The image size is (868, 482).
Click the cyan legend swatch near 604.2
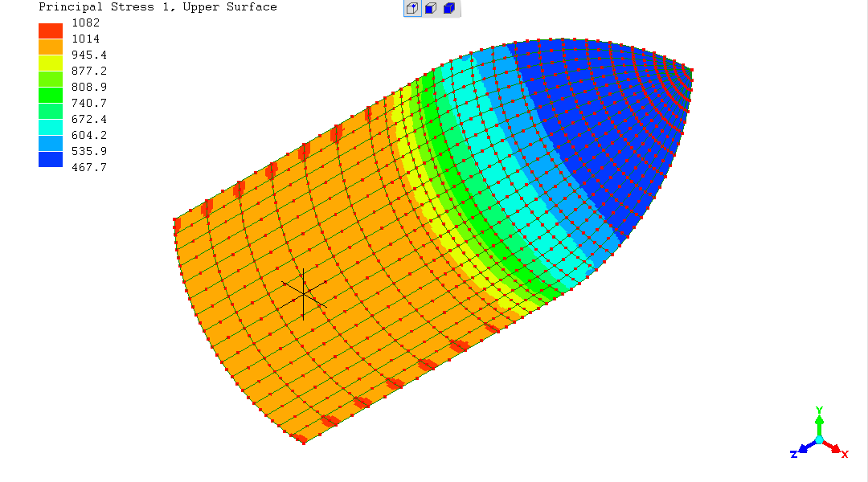pyautogui.click(x=51, y=127)
